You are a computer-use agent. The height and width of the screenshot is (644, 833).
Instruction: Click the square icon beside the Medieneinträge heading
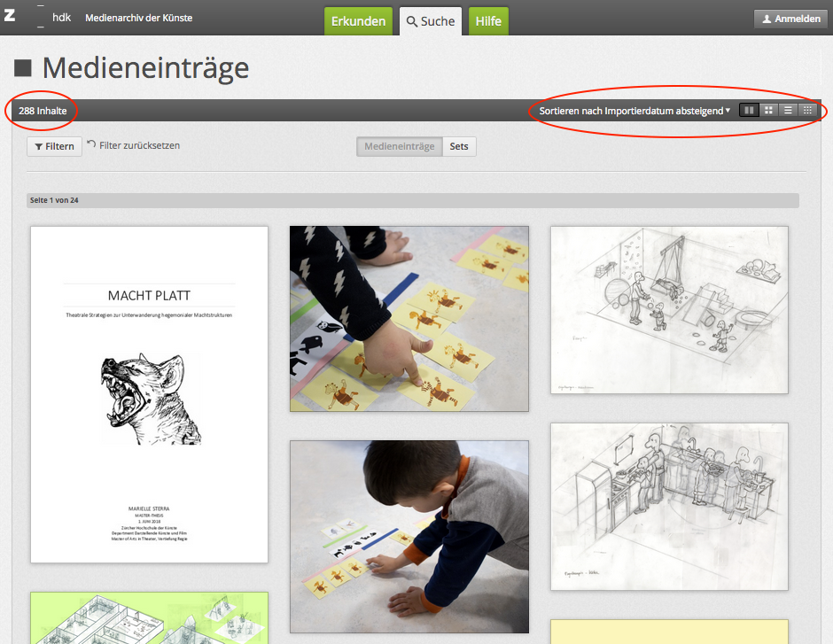point(23,68)
